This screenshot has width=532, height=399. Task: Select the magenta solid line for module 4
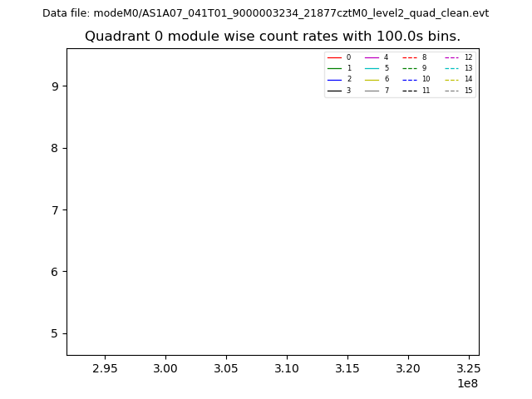(x=372, y=57)
